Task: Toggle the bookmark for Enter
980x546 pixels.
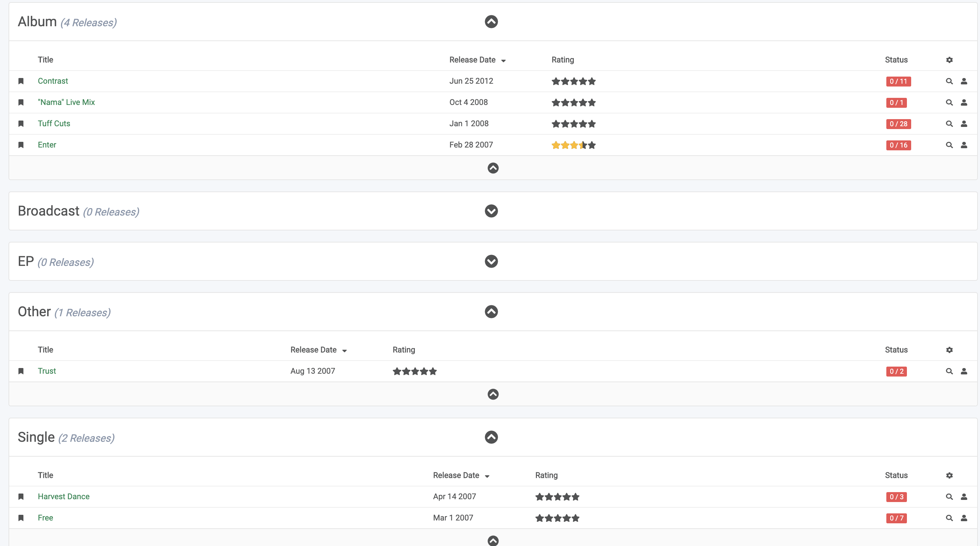Action: tap(21, 145)
